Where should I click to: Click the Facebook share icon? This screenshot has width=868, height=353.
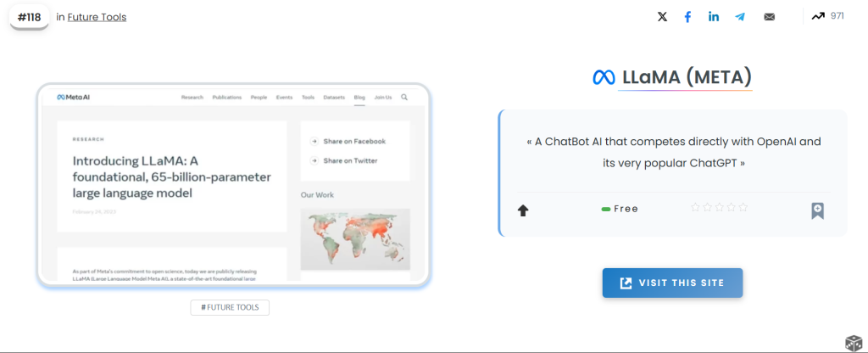(687, 17)
